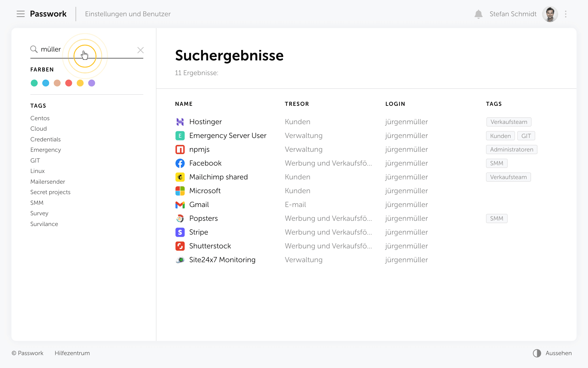The image size is (588, 368).
Task: Toggle appearance with Aussehen icon
Action: [537, 353]
